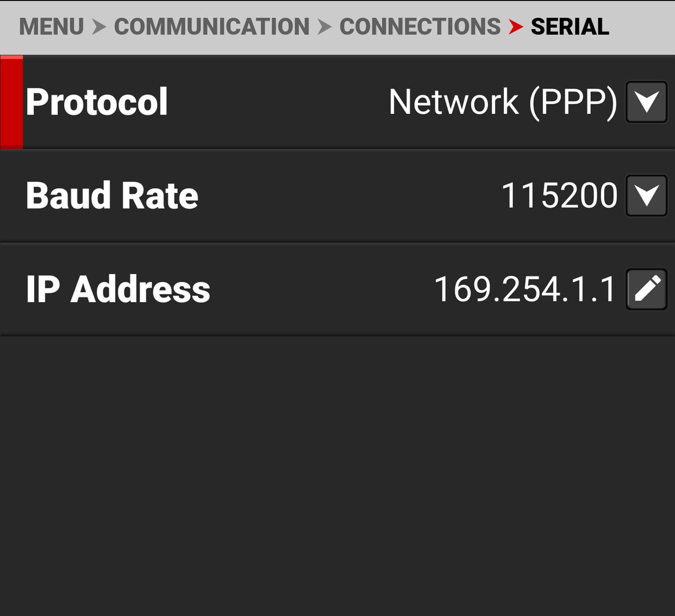Viewport: 675px width, 616px height.
Task: Click the 115200 baud rate value
Action: click(x=559, y=196)
